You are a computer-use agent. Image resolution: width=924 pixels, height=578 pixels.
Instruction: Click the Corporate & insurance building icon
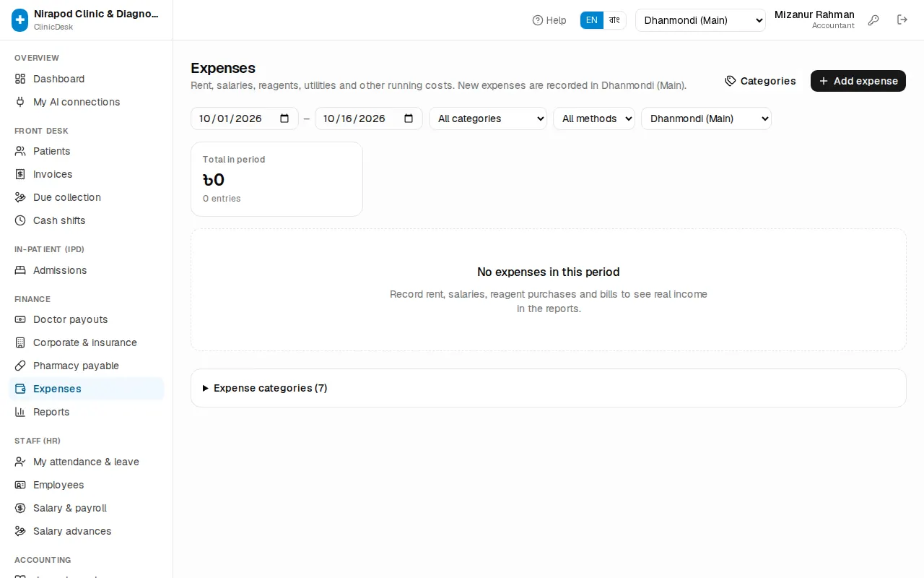[x=20, y=342]
